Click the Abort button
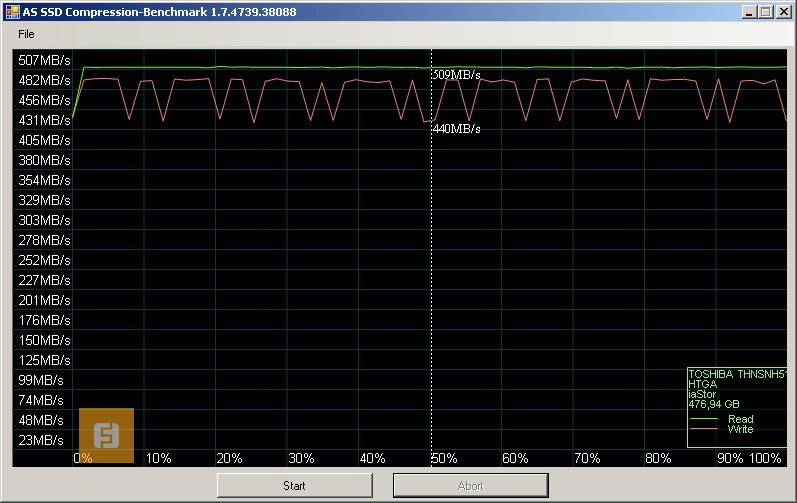Image resolution: width=797 pixels, height=503 pixels. [470, 486]
